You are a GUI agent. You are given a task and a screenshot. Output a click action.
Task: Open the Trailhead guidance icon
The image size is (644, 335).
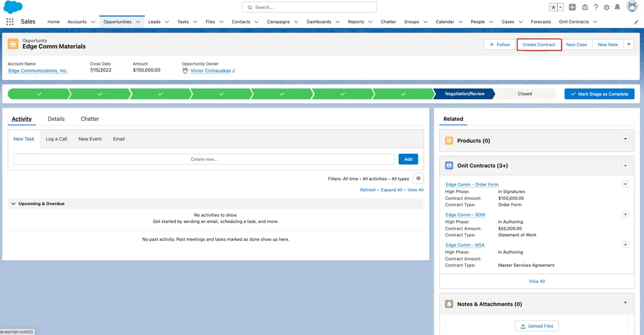[x=584, y=8]
